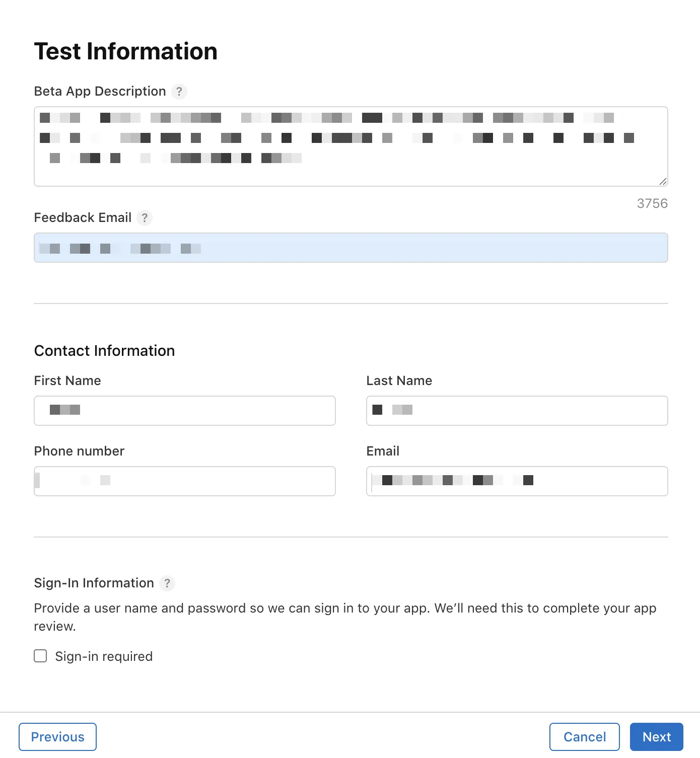Focus the Phone number input box
This screenshot has width=700, height=758.
pos(185,481)
